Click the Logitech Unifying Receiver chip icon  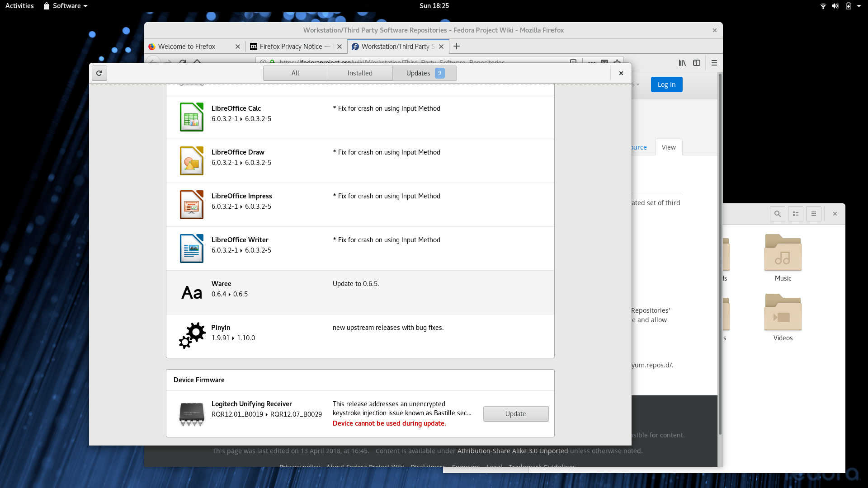tap(192, 414)
